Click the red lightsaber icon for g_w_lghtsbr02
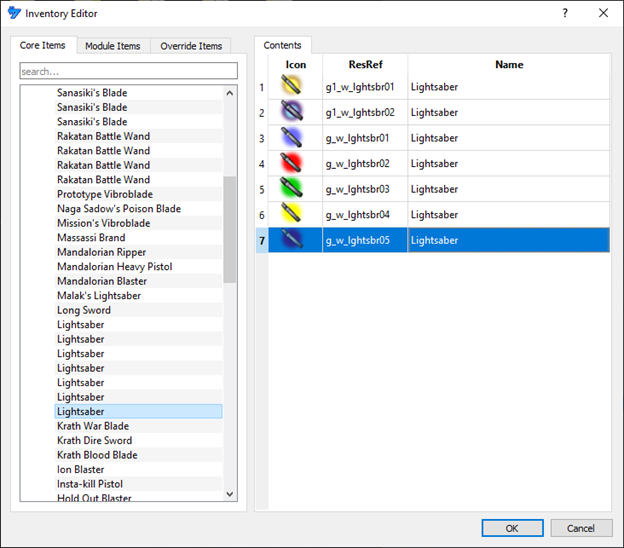The width and height of the screenshot is (624, 548). [291, 163]
